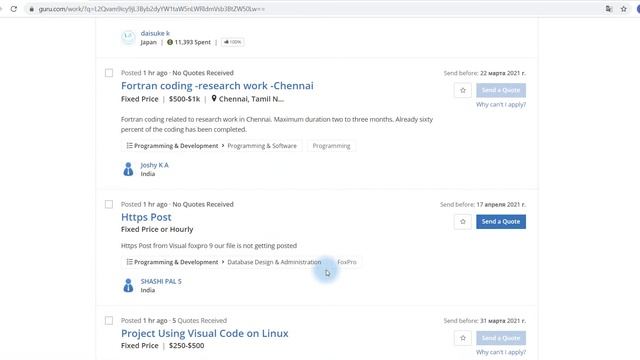Click the $500-$1k budget text

tap(184, 99)
